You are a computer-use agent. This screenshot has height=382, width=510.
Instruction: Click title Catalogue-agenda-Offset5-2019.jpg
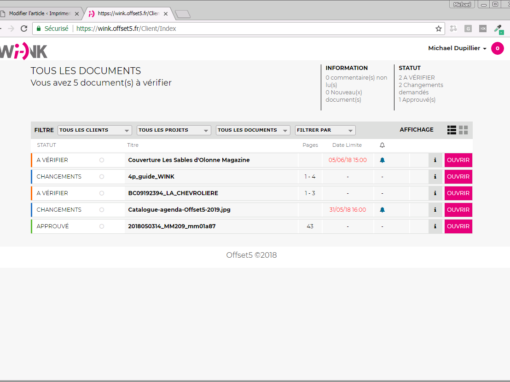(x=179, y=210)
